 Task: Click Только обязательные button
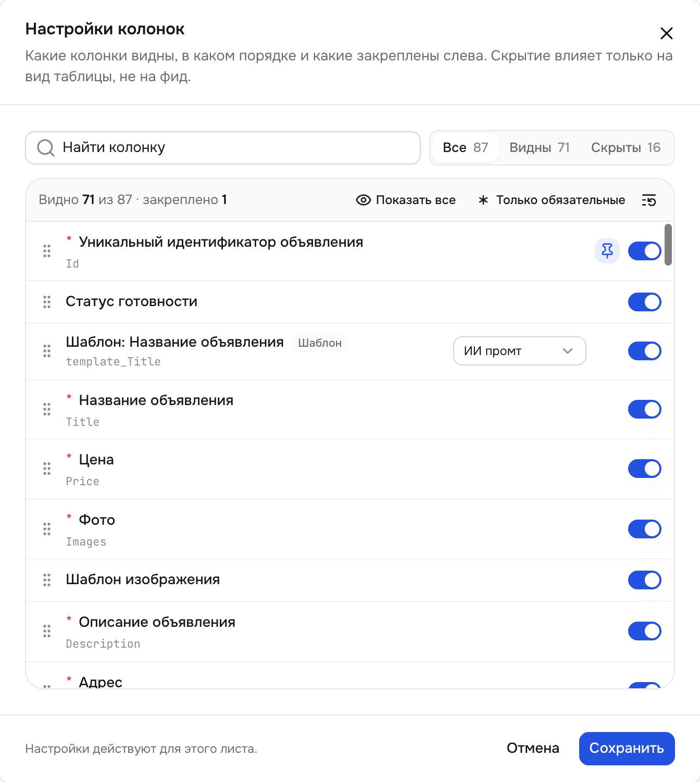click(552, 200)
